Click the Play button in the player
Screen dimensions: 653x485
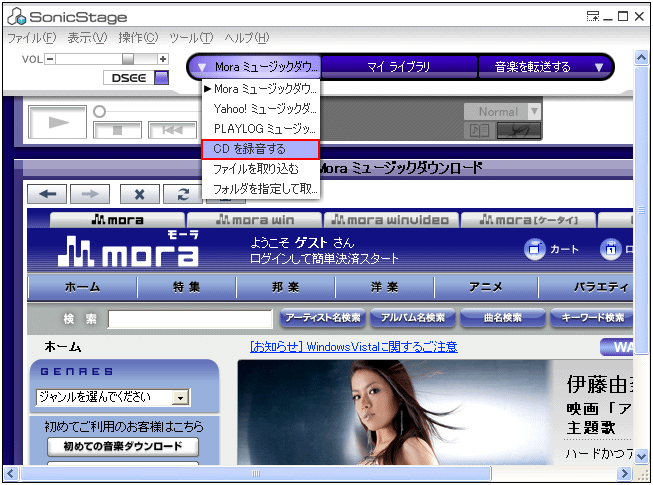pos(57,122)
